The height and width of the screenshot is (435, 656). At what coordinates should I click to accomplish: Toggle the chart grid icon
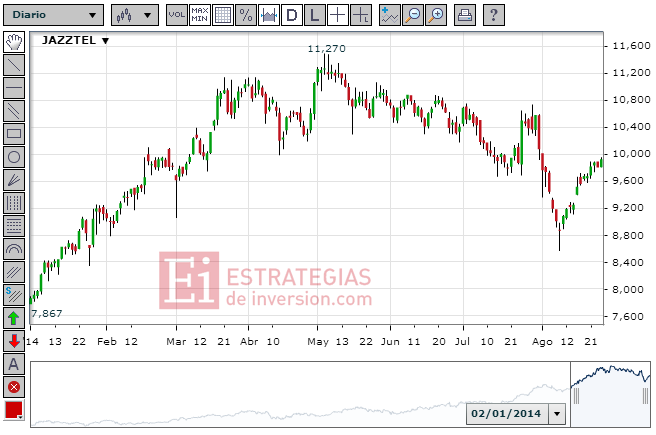tap(223, 15)
